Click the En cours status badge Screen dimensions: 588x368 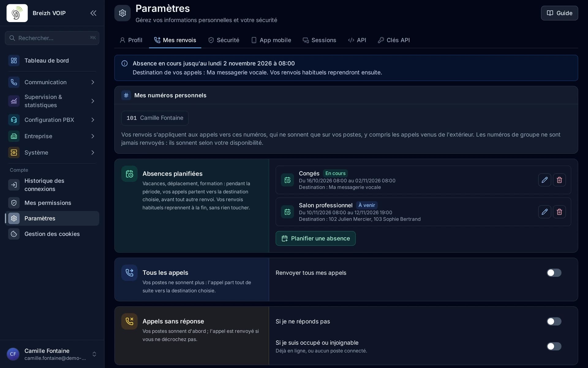(x=335, y=173)
